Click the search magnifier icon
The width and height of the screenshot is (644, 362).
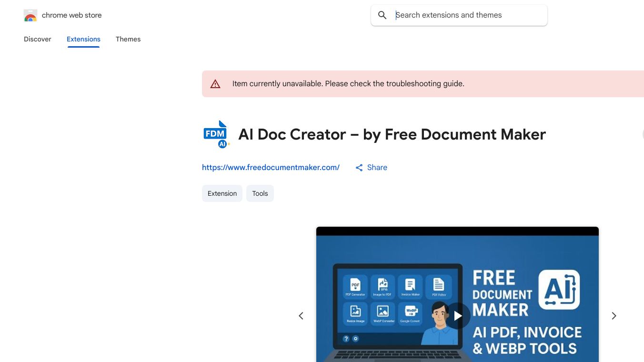click(382, 15)
